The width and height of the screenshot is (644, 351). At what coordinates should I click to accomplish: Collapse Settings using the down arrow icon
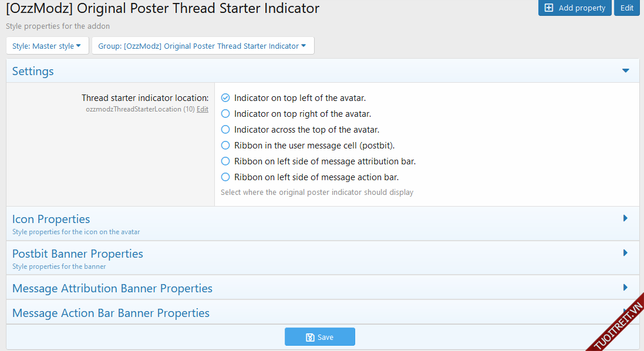(x=625, y=71)
